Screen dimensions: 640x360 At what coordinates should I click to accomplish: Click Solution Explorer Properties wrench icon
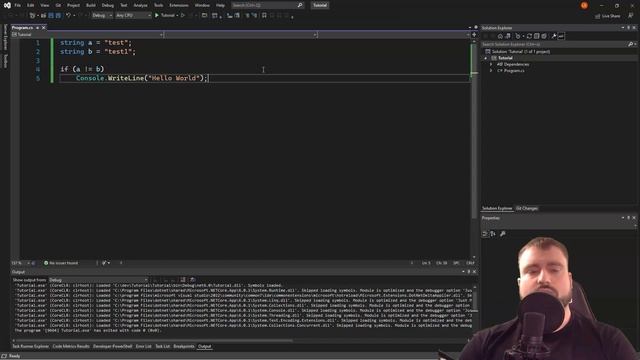[554, 36]
